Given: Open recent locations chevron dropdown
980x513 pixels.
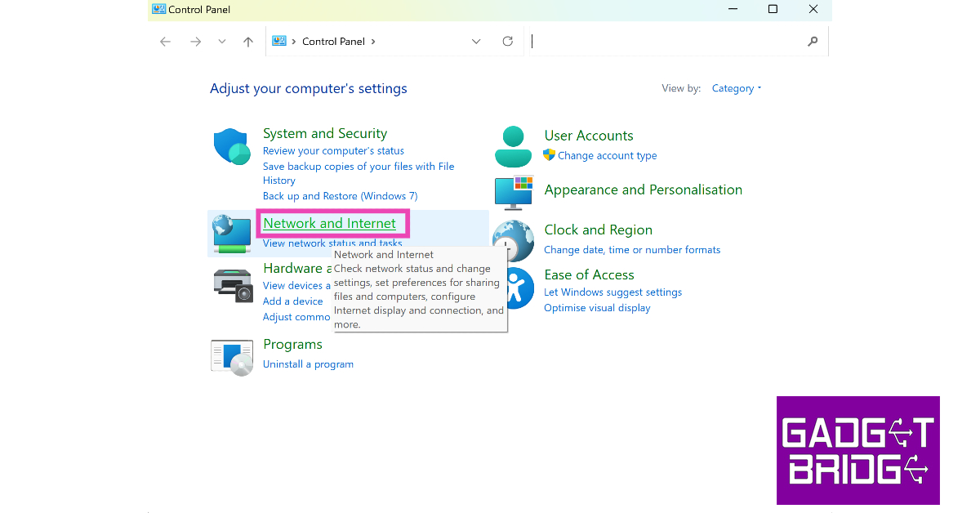Looking at the screenshot, I should tap(222, 42).
